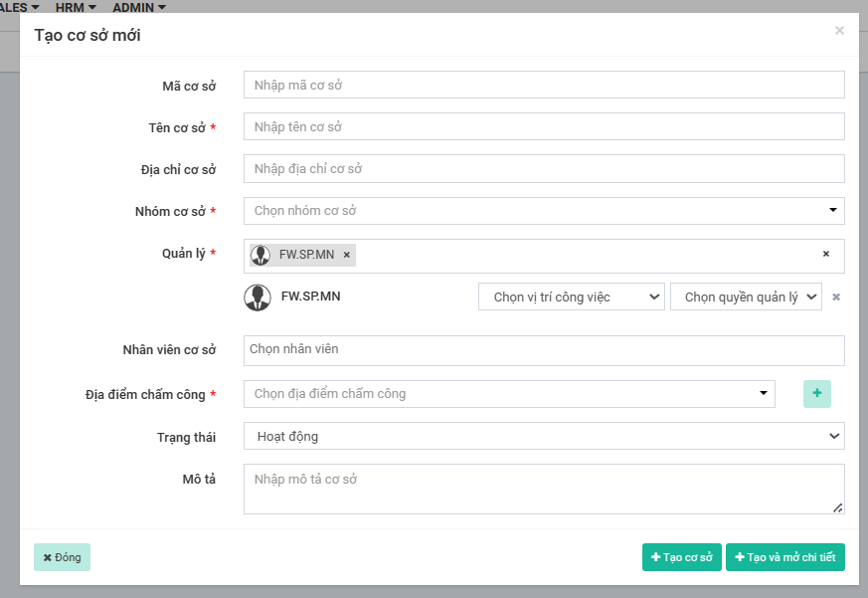The height and width of the screenshot is (598, 868).
Task: Open Trạng thái status dropdown
Action: 543,436
